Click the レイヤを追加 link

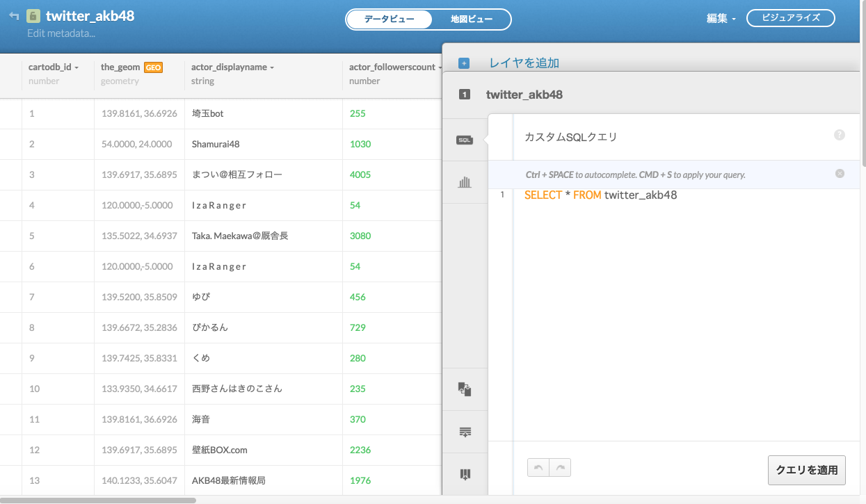[524, 63]
